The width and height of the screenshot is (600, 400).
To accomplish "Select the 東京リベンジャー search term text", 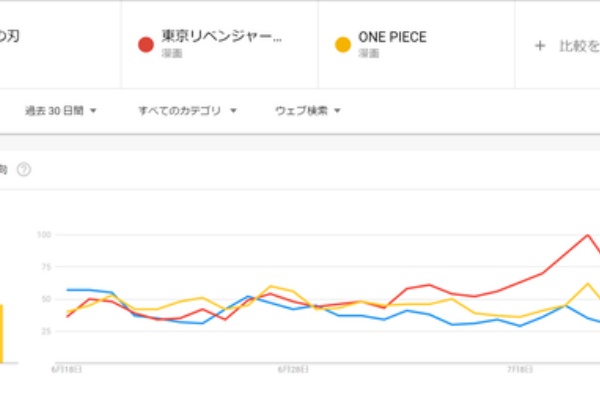I will (x=221, y=38).
